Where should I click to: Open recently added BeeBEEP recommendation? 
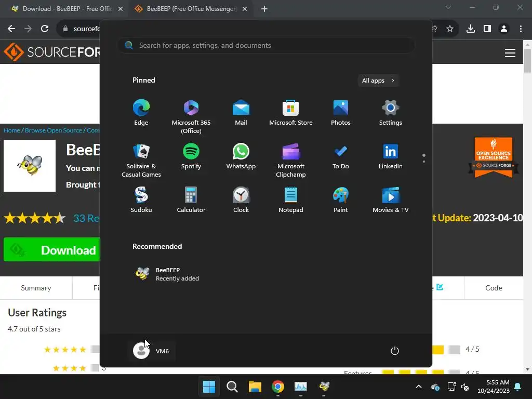pyautogui.click(x=167, y=274)
